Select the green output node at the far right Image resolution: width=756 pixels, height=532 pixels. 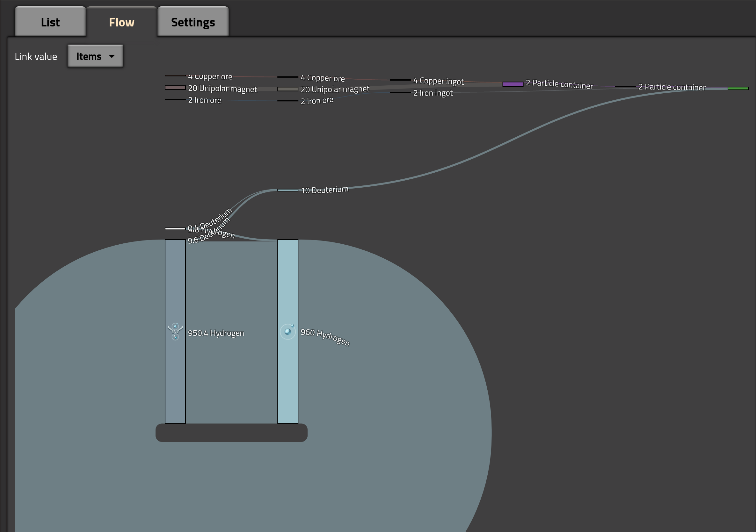click(x=738, y=88)
